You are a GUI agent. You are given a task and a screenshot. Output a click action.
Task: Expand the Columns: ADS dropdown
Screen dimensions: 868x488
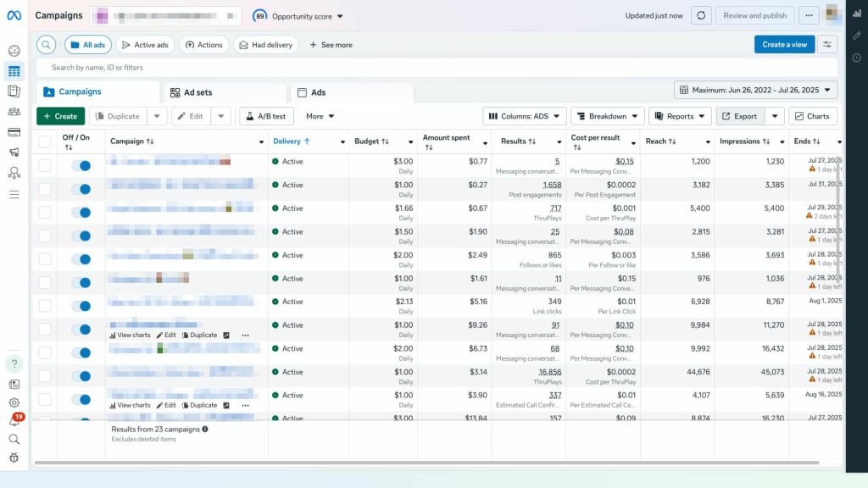[523, 116]
